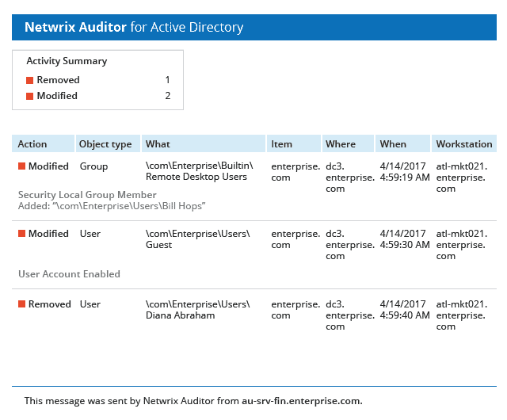Select the Group object type cell

pos(93,166)
